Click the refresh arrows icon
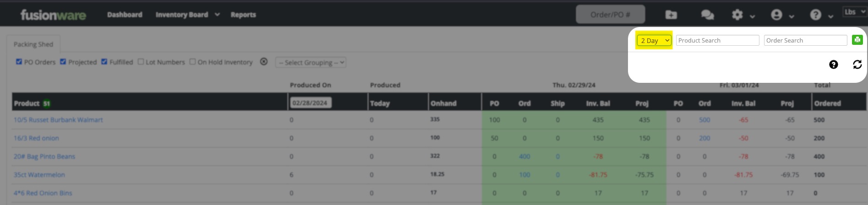 pyautogui.click(x=857, y=65)
